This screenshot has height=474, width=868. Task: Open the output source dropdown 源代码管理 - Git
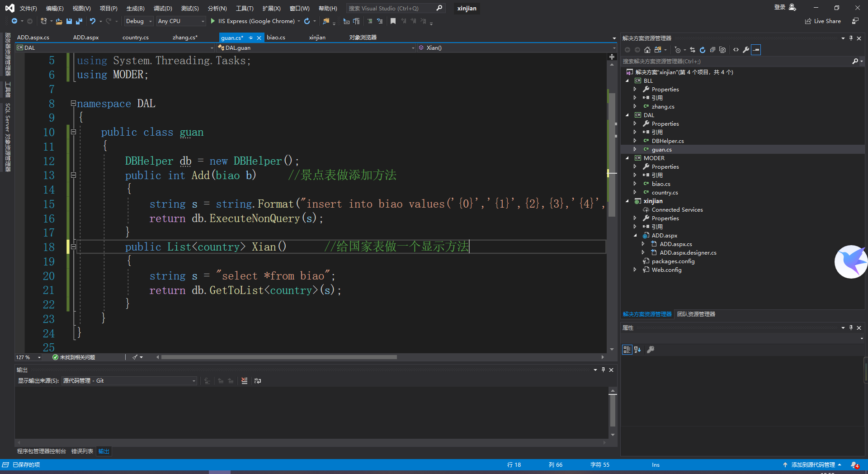coord(129,381)
